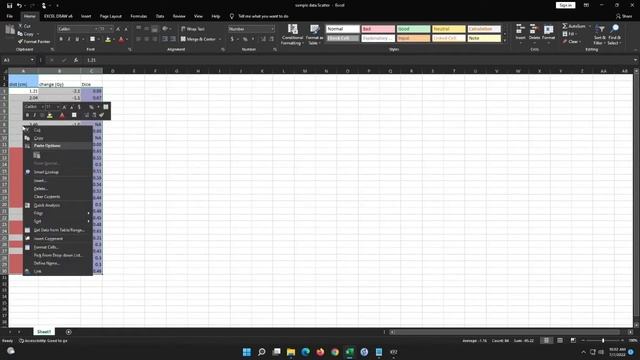The width and height of the screenshot is (640, 360).
Task: Click the paste icon under Paste Options
Action: pos(37,155)
